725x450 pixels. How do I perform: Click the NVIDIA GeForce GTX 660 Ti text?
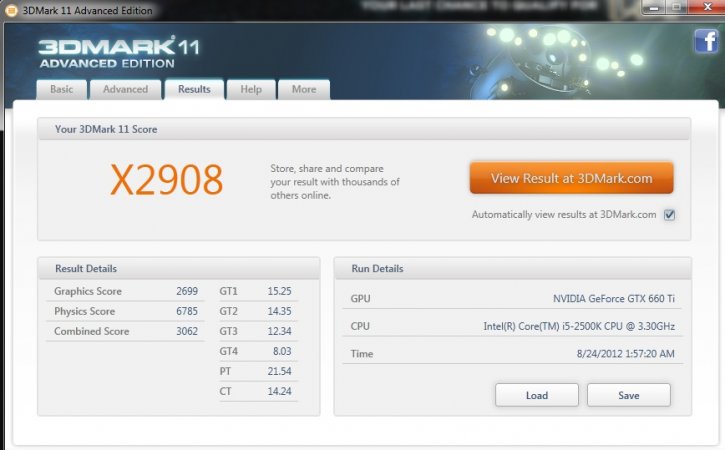[x=614, y=299]
